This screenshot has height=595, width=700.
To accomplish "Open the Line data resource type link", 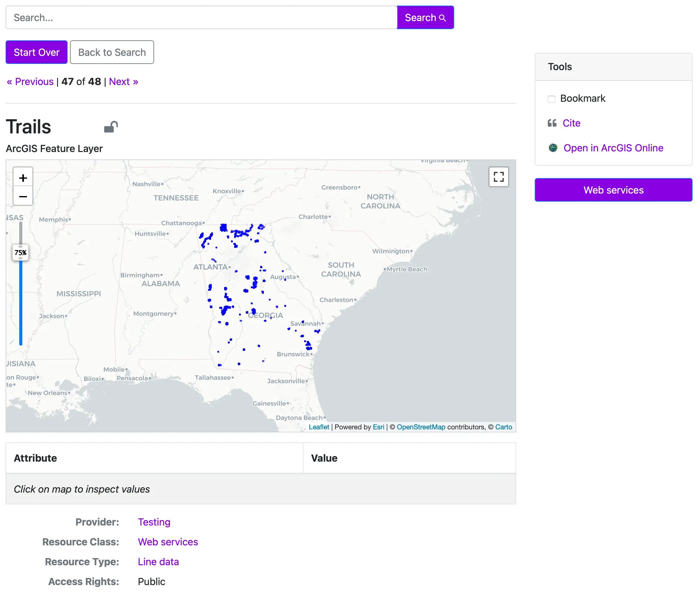I will (158, 561).
